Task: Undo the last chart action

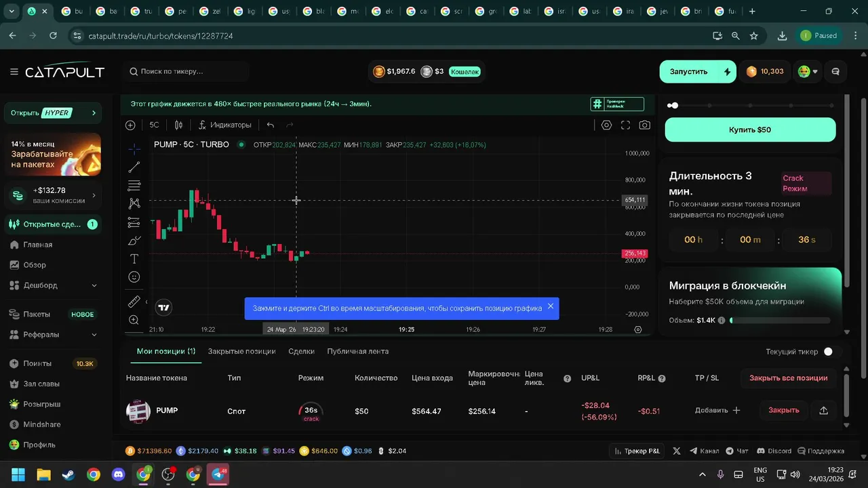Action: click(271, 125)
